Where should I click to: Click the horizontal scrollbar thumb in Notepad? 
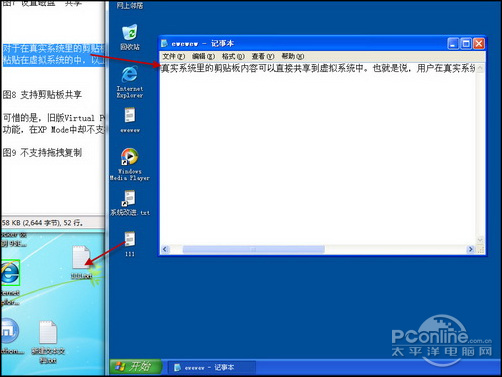pos(254,249)
